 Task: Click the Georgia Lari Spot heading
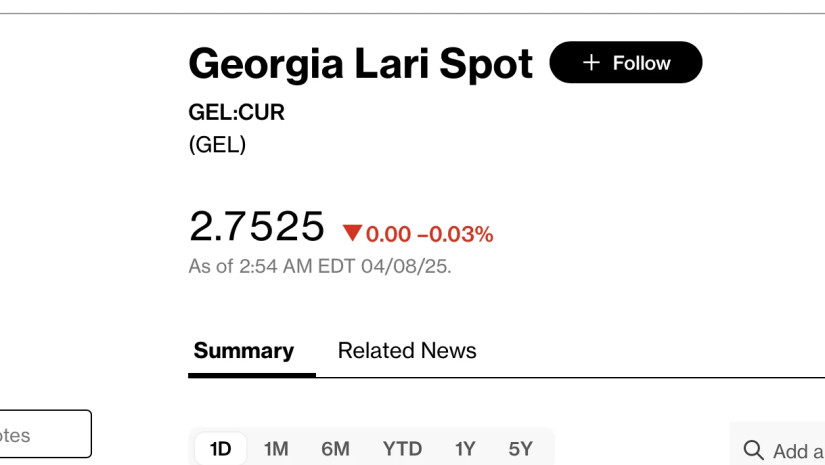(361, 64)
